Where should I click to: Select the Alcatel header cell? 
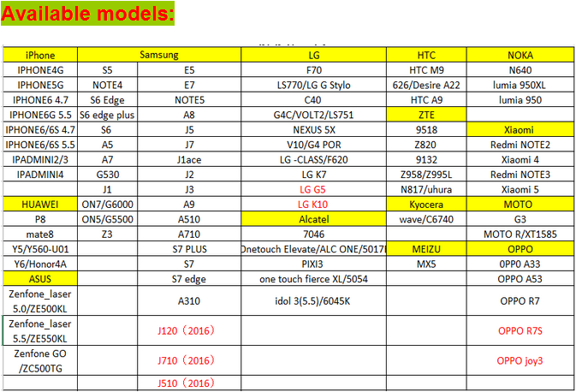coord(314,219)
